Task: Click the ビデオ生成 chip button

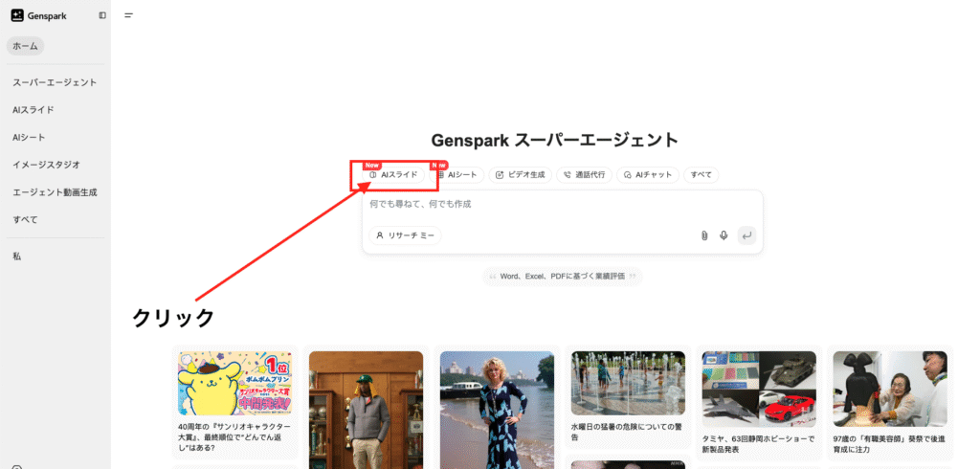Action: click(520, 175)
